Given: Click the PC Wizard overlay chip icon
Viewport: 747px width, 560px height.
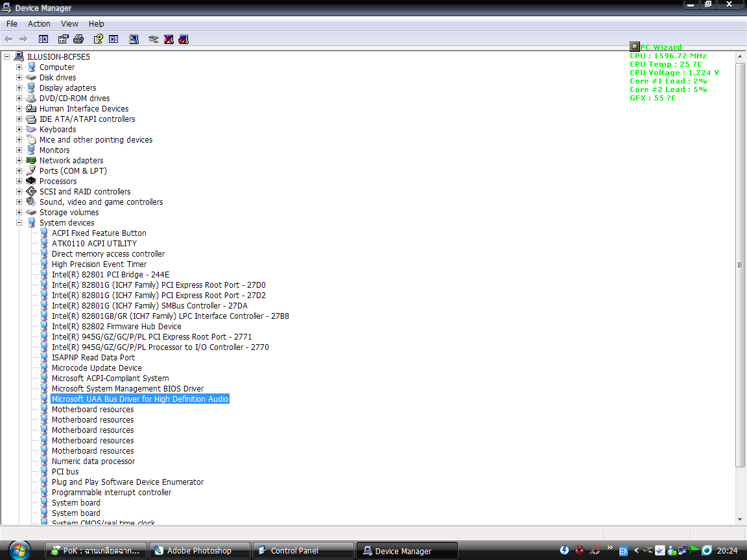Looking at the screenshot, I should [634, 46].
